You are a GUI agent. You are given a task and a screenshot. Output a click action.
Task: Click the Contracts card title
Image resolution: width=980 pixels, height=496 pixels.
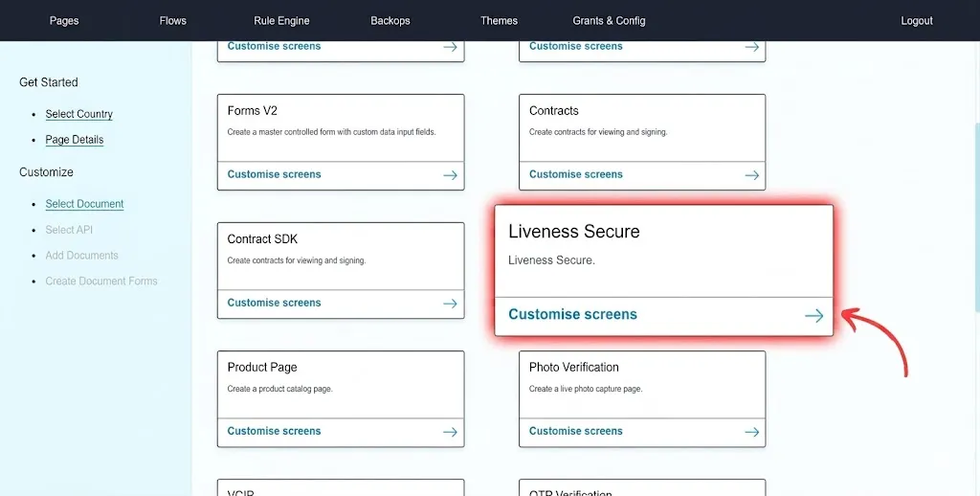[x=554, y=111]
